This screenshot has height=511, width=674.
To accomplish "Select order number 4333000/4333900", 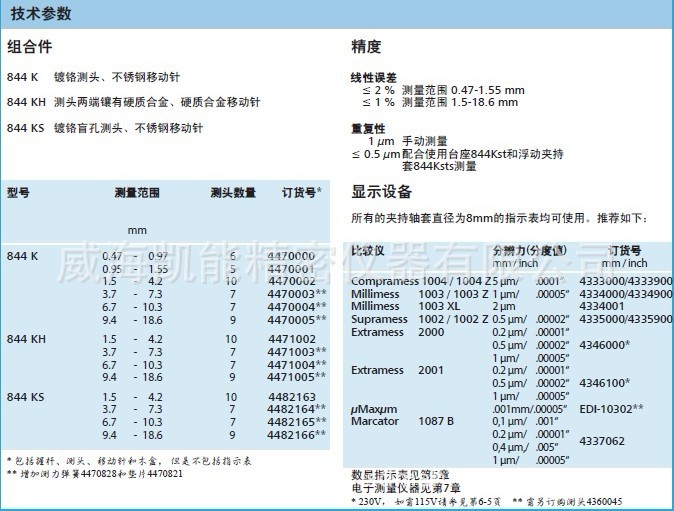I will pyautogui.click(x=626, y=281).
